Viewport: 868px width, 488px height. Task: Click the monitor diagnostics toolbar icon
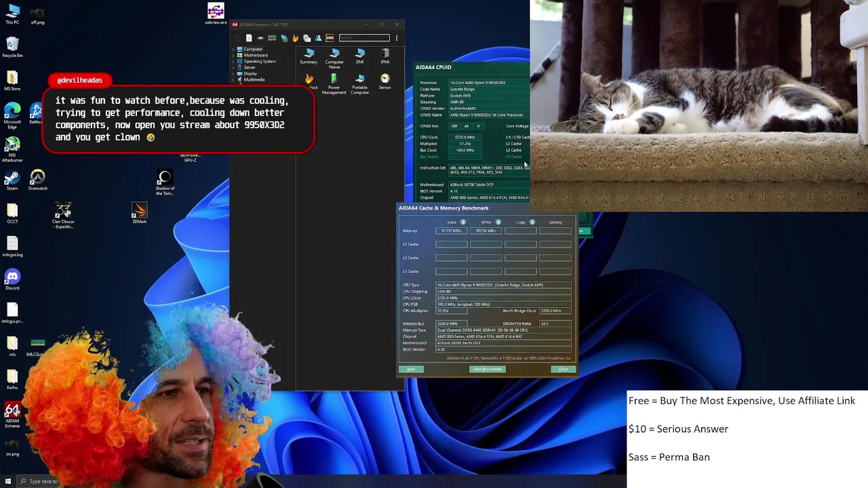pos(284,38)
